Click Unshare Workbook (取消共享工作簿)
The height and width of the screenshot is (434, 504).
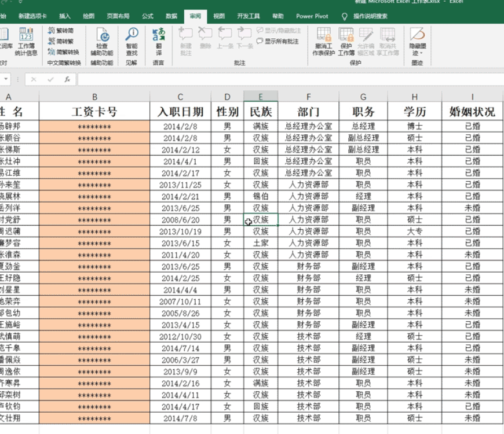(388, 42)
